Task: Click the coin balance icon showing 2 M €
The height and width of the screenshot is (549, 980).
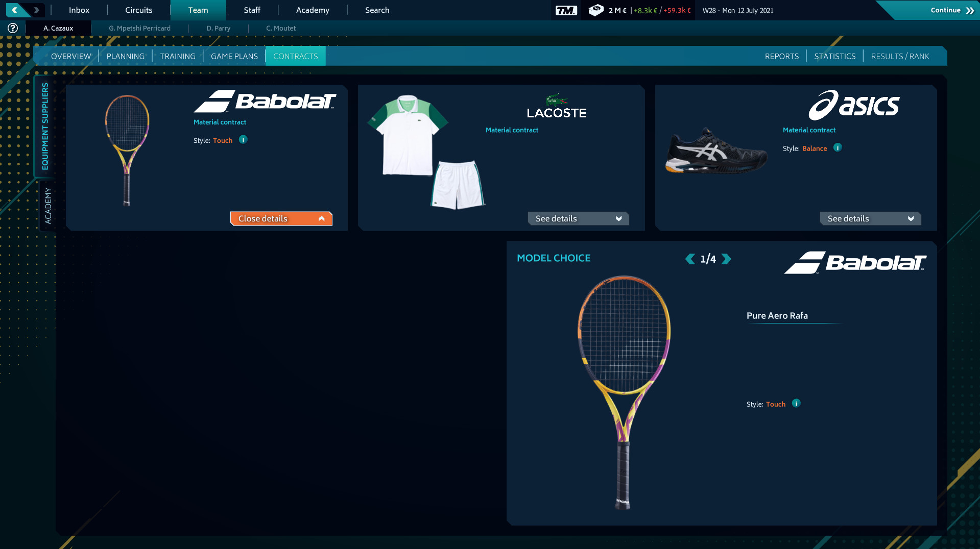Action: click(x=595, y=10)
